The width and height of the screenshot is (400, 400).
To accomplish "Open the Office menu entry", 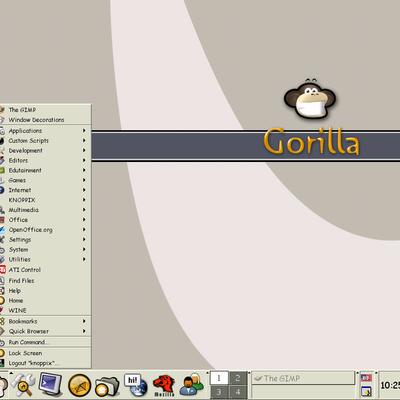I will 45,220.
